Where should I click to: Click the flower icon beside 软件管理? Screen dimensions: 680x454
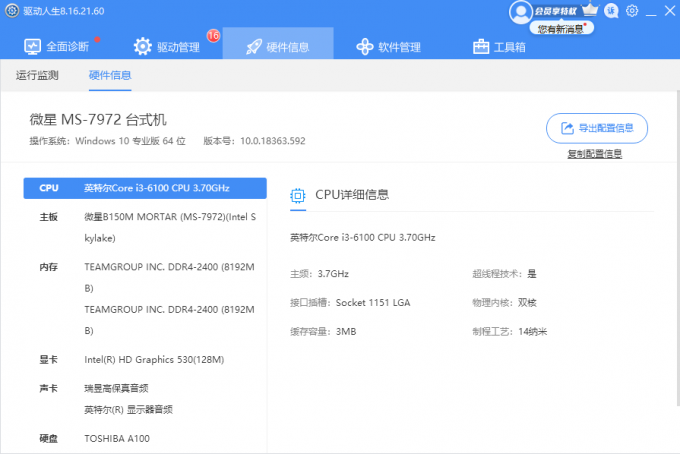click(x=365, y=46)
